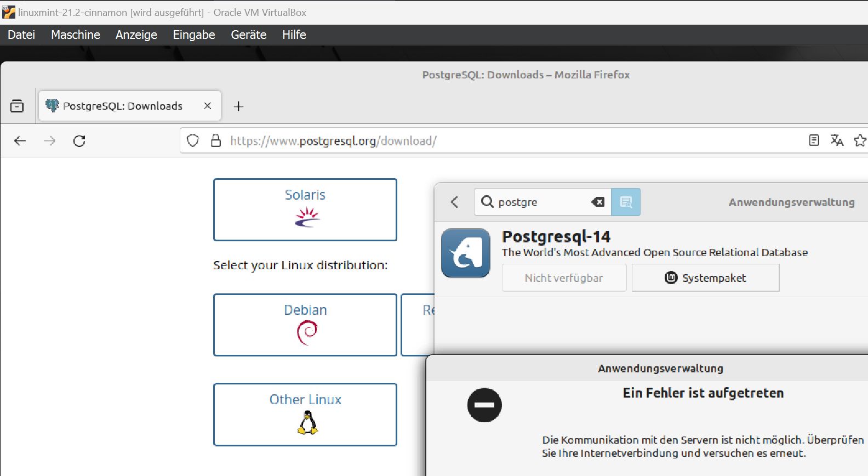This screenshot has height=476, width=868.
Task: Select the PostgreSQL: Downloads tab
Action: tap(129, 106)
